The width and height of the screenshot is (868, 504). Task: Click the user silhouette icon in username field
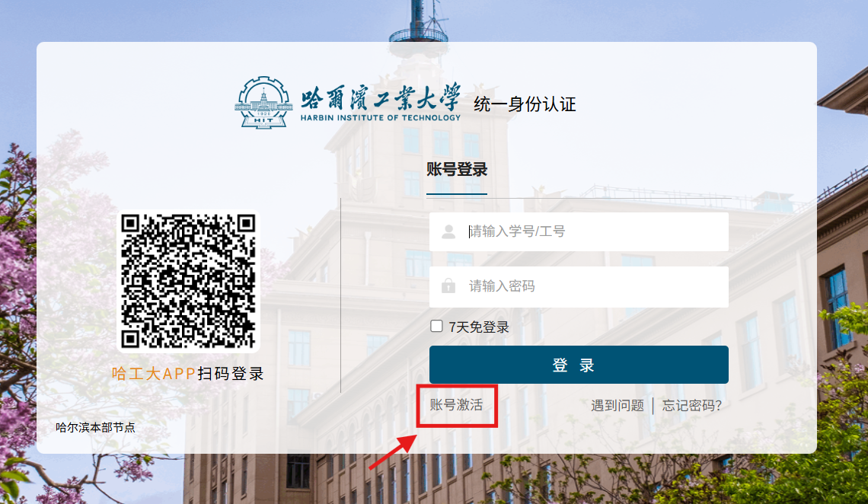(x=448, y=231)
